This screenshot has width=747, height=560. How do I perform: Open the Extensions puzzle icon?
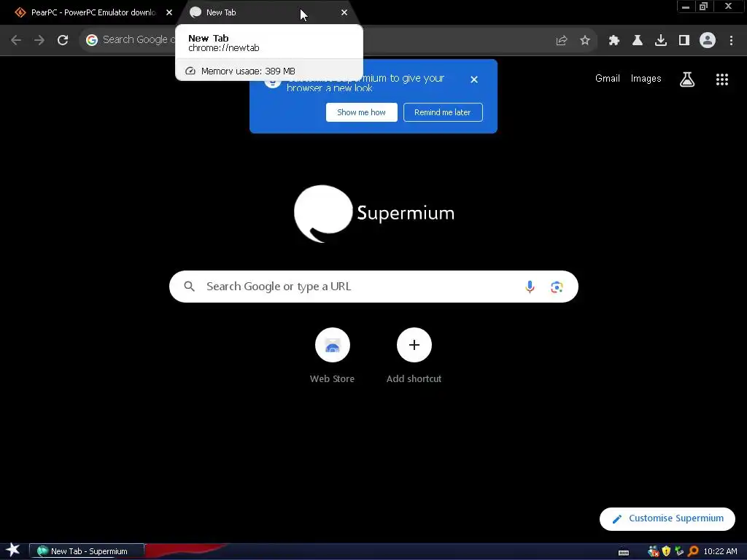click(x=614, y=41)
